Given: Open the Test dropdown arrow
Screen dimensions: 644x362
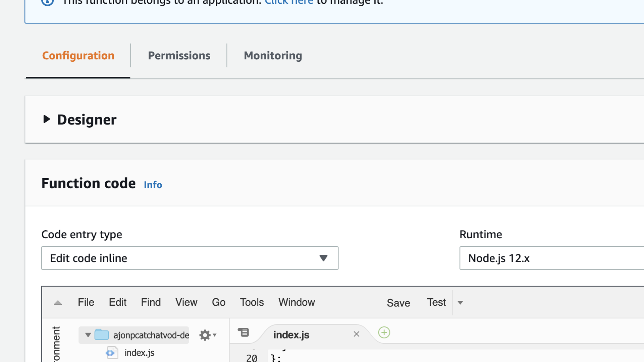Looking at the screenshot, I should [x=460, y=303].
